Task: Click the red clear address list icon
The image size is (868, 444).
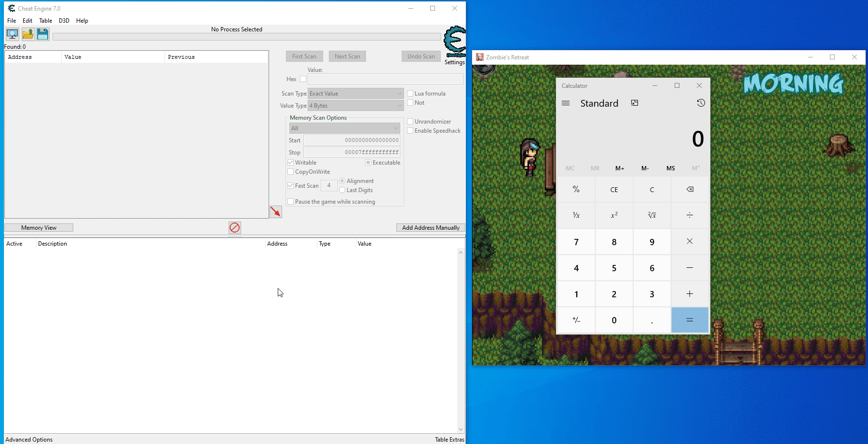Action: pos(235,228)
